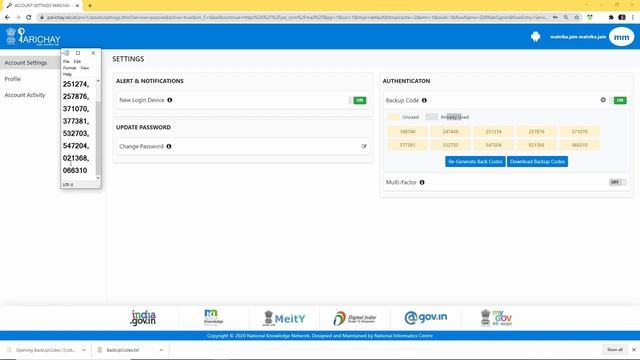Click the malvika jain username text

578,37
